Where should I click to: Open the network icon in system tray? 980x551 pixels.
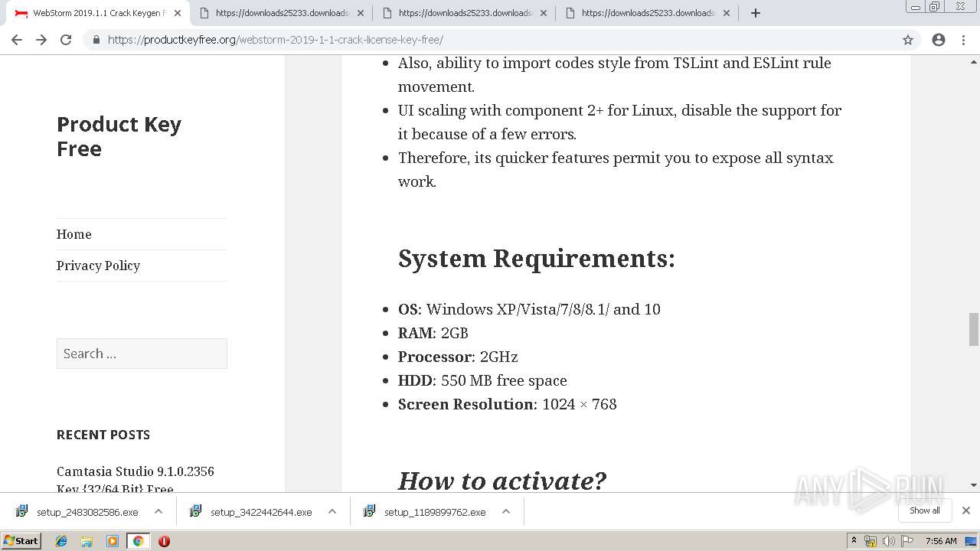pyautogui.click(x=871, y=541)
